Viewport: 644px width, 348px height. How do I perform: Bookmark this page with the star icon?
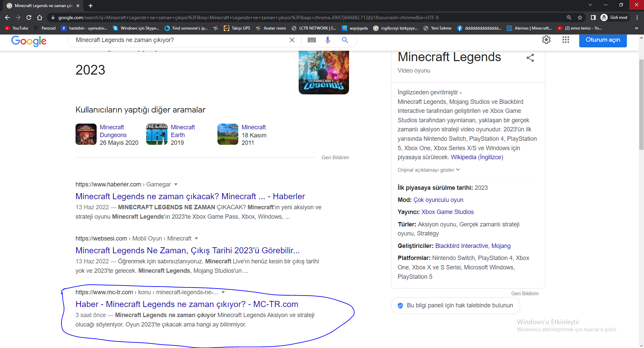(580, 17)
